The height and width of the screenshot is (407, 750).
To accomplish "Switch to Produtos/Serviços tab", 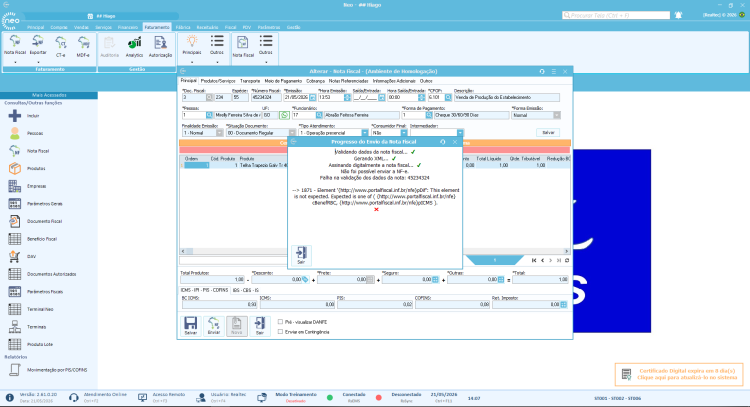I will click(x=218, y=81).
